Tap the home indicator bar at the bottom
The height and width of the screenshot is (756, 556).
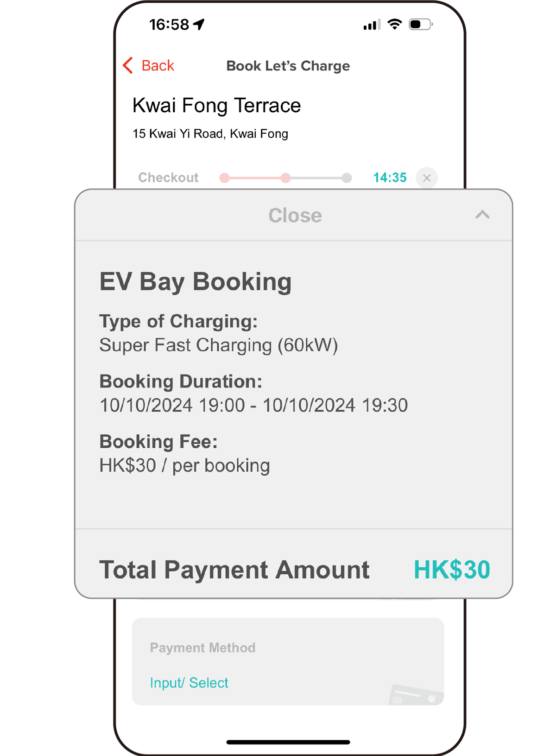(x=288, y=742)
